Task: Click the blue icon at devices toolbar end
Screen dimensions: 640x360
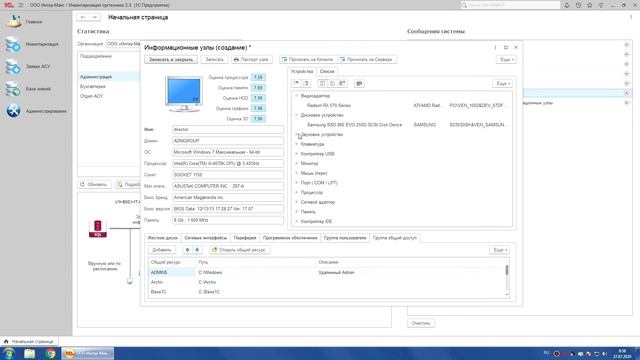Action: click(359, 83)
